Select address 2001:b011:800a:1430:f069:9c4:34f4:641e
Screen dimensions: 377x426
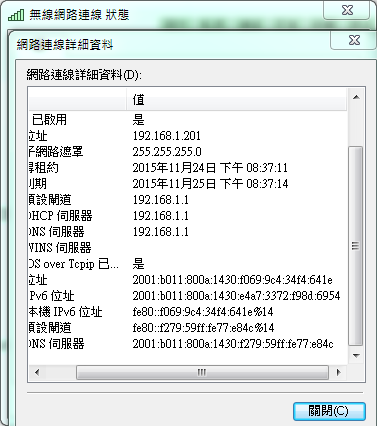(x=233, y=280)
